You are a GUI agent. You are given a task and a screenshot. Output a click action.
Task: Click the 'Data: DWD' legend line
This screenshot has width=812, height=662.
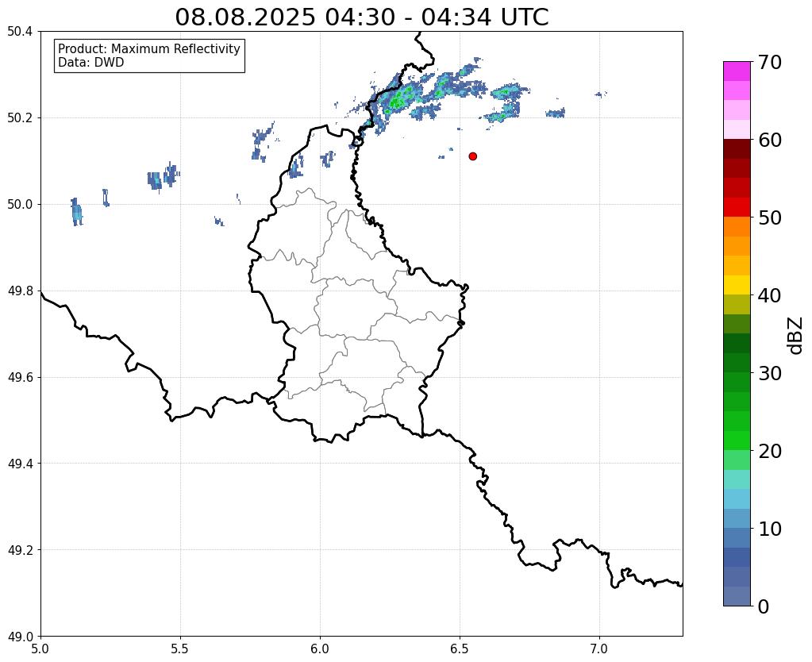point(90,63)
